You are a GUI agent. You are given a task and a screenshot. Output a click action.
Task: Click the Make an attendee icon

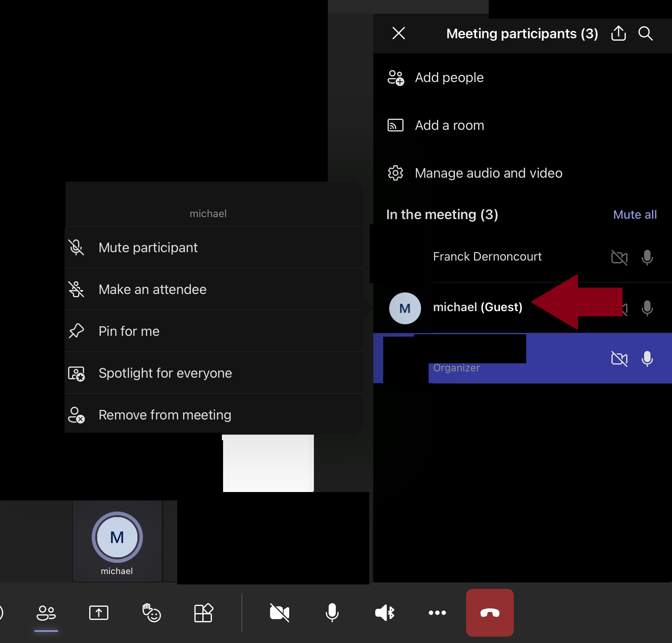(x=76, y=289)
